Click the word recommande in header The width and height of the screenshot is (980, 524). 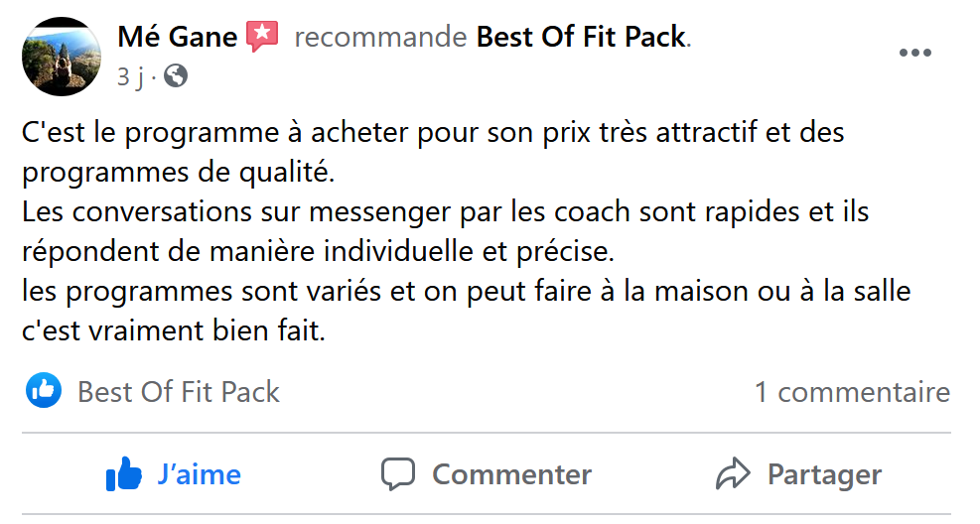[380, 38]
